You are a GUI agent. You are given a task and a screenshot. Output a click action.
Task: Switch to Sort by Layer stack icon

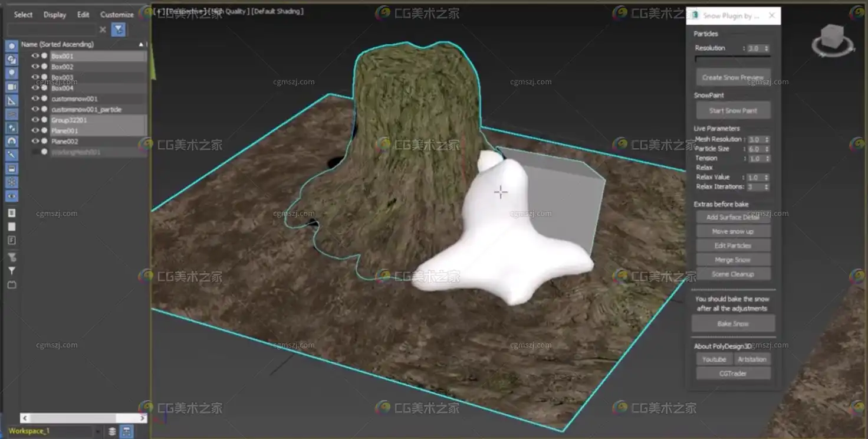pos(112,431)
